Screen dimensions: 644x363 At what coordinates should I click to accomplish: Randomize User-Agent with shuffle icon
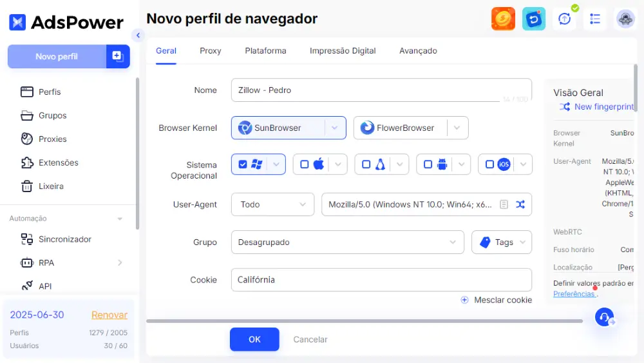[x=520, y=204]
